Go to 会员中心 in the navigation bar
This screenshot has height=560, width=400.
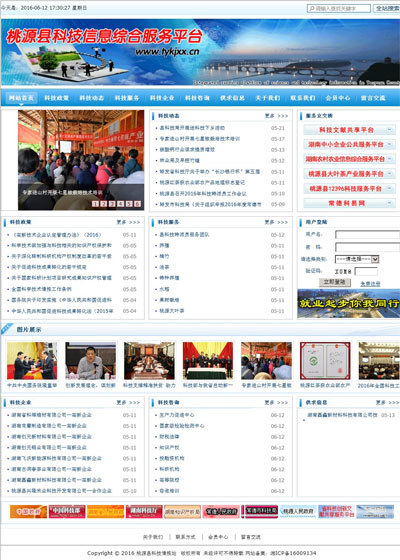pos(338,98)
